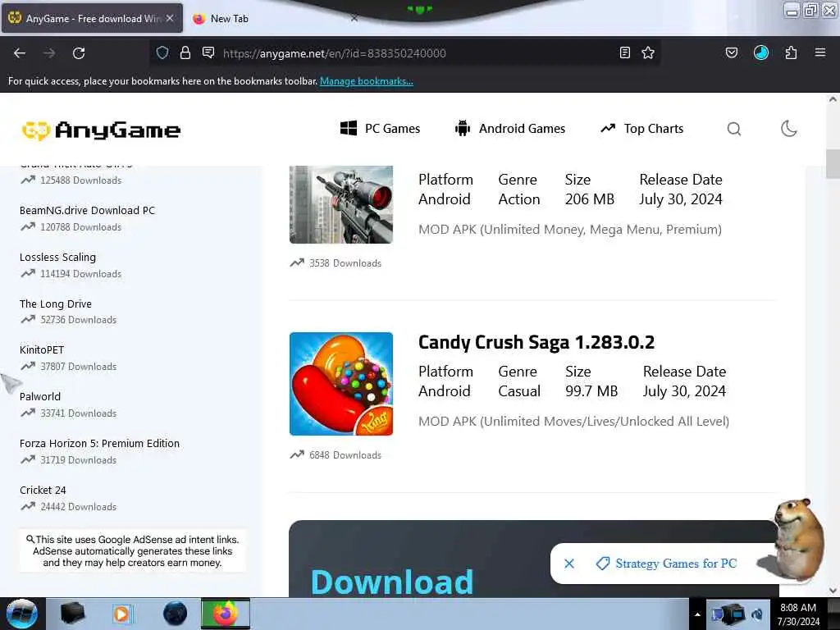
Task: Select Firefox in the taskbar
Action: (226, 614)
